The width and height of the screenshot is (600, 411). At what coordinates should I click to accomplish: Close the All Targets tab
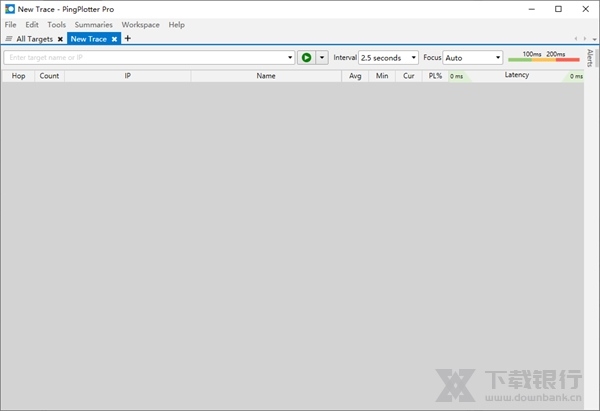click(x=60, y=39)
